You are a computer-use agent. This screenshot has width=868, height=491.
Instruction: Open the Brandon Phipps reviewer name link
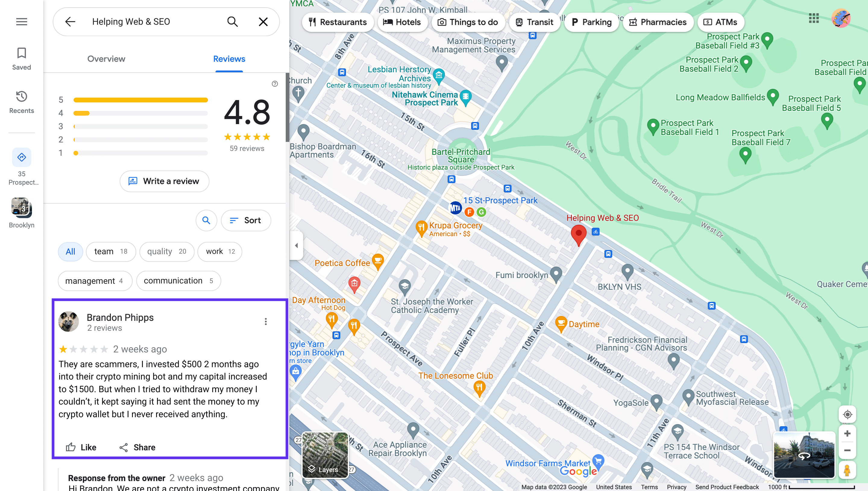coord(120,317)
